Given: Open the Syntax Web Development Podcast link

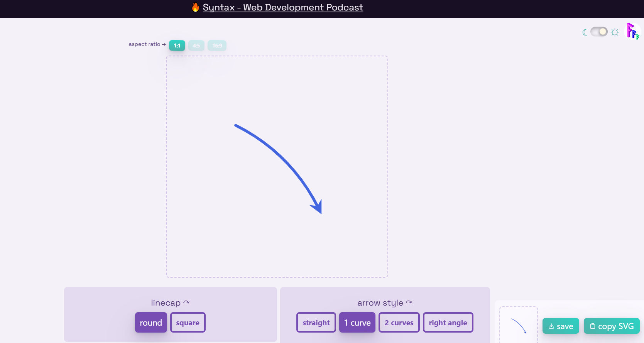Looking at the screenshot, I should point(283,7).
